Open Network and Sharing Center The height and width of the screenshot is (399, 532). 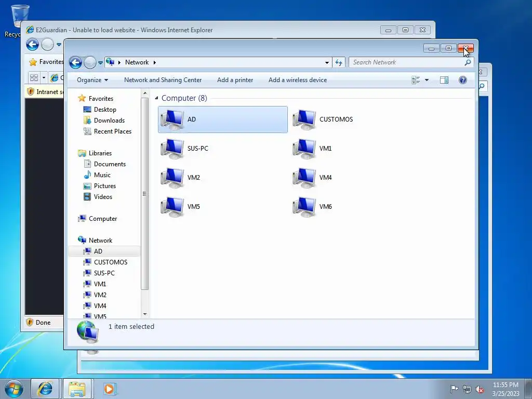point(163,80)
